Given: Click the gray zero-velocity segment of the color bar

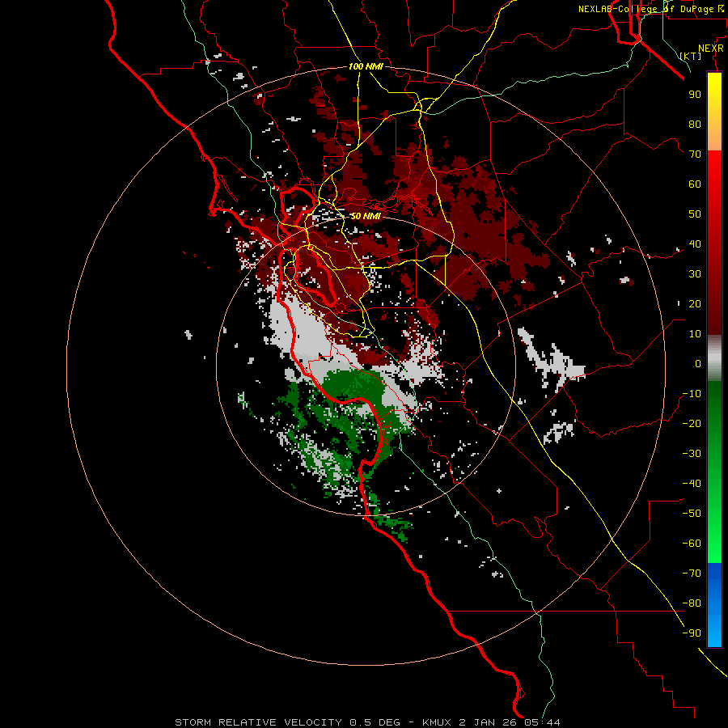Looking at the screenshot, I should point(714,358).
